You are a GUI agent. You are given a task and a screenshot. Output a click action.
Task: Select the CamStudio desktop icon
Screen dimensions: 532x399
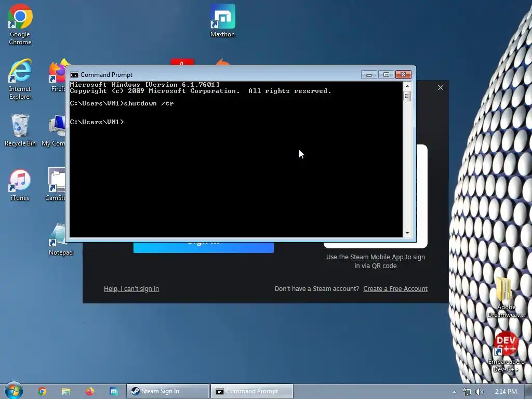[56, 184]
